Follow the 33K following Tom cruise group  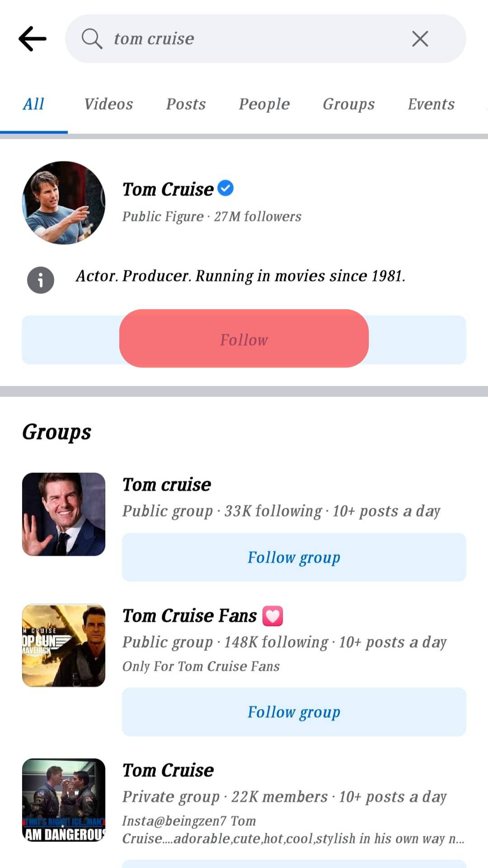[294, 557]
